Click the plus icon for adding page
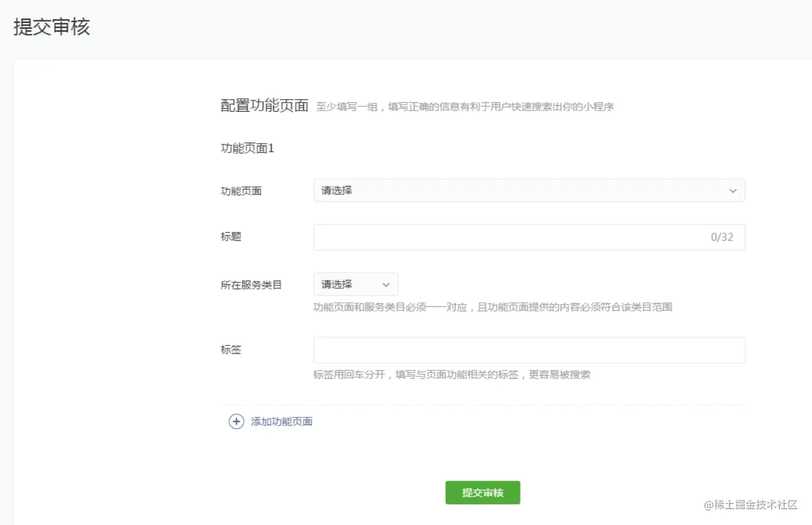 (x=236, y=422)
